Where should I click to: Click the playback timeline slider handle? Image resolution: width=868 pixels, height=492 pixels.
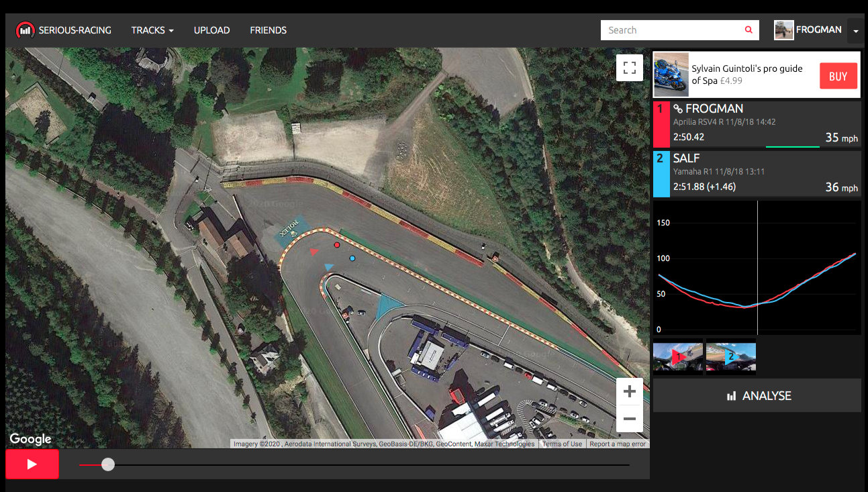coord(108,464)
